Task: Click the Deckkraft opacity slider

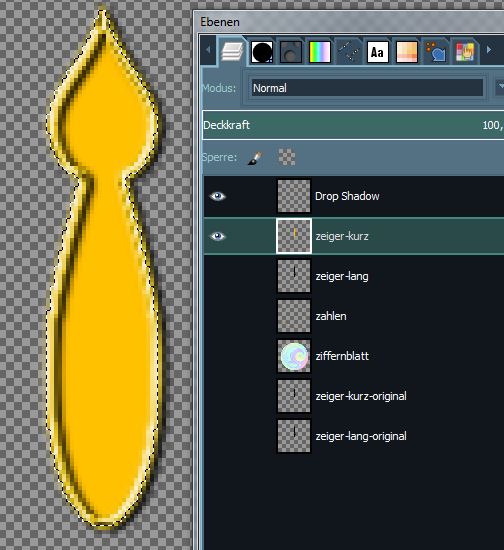Action: click(x=353, y=125)
